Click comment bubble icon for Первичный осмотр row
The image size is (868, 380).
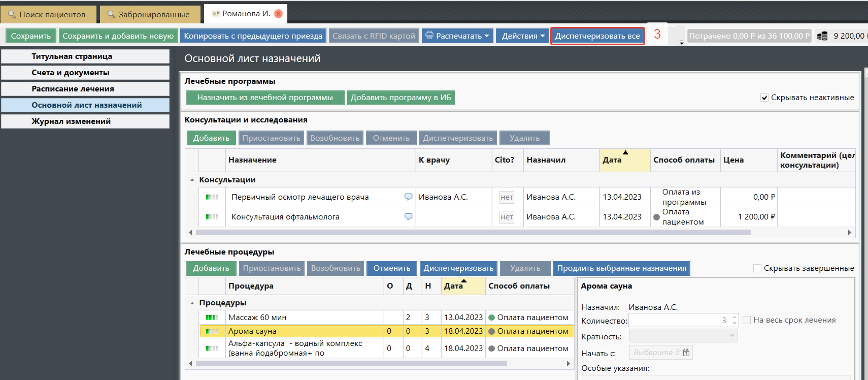[x=408, y=197]
